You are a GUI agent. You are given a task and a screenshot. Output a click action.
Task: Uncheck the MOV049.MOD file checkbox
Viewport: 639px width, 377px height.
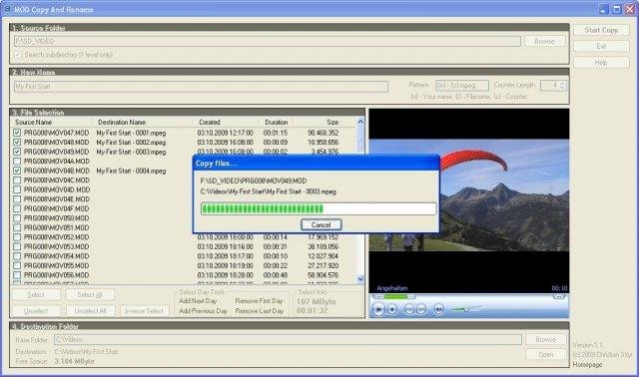pos(17,152)
